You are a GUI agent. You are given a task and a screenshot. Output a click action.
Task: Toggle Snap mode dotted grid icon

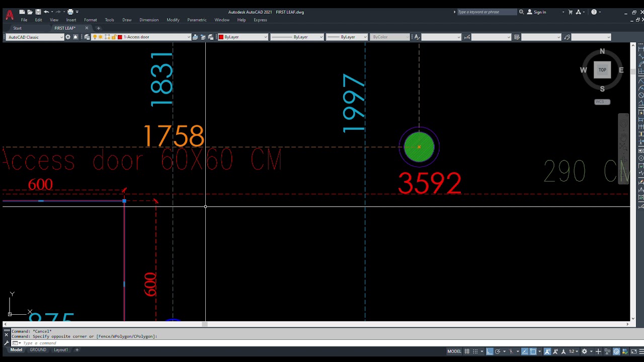click(475, 351)
